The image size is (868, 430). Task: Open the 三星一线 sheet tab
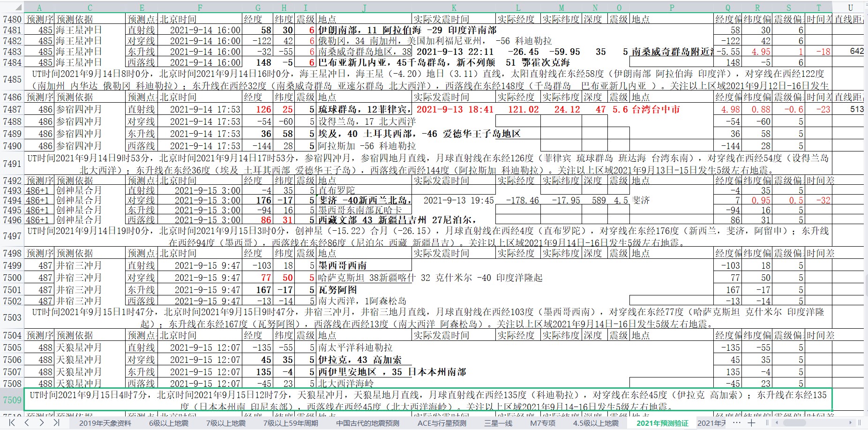click(x=498, y=423)
